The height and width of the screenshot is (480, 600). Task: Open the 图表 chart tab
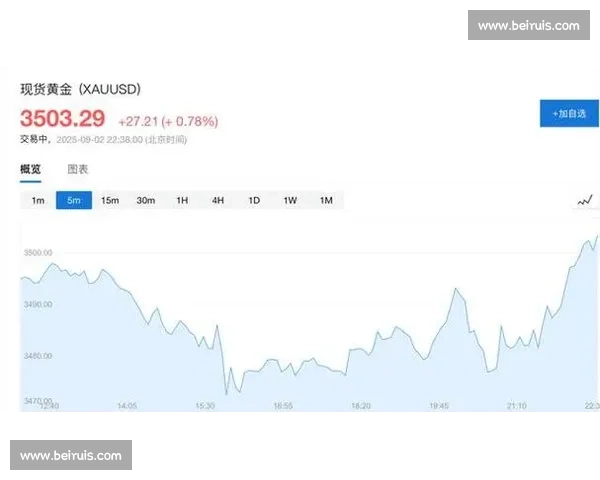78,169
